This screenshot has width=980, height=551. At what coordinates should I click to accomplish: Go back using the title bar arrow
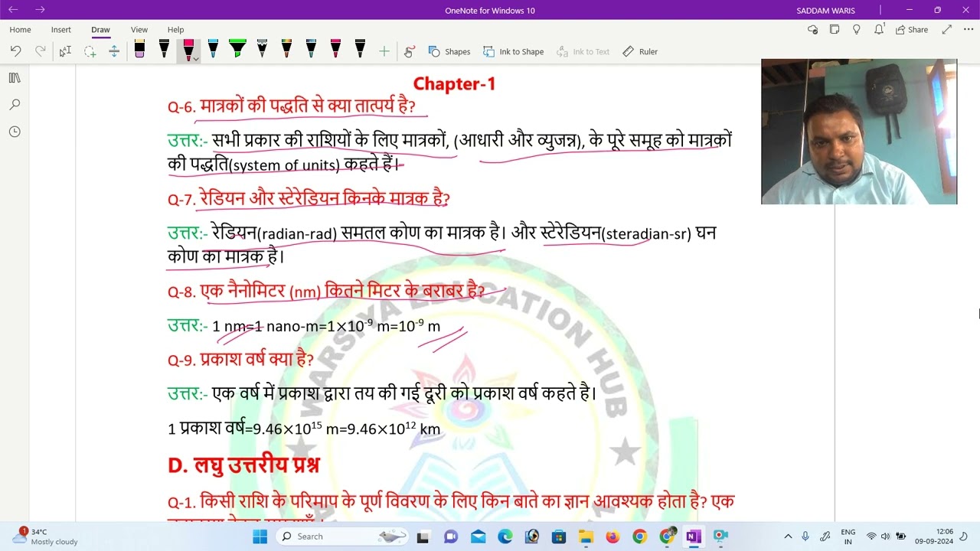click(x=13, y=10)
